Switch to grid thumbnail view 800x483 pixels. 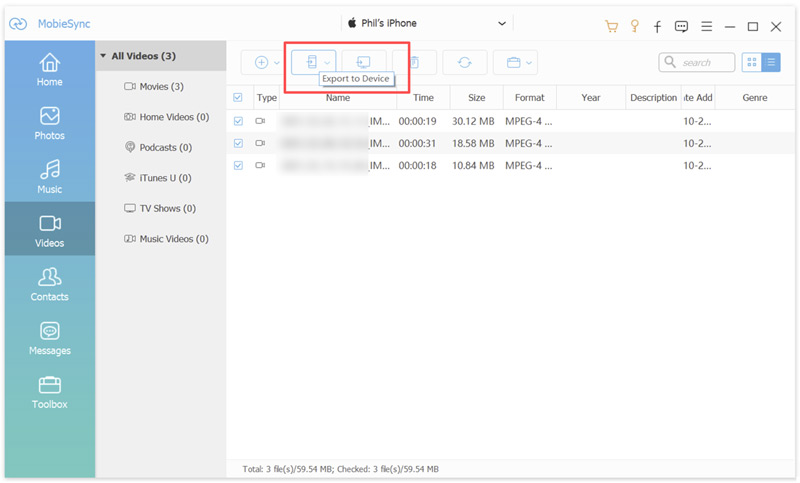pos(752,62)
